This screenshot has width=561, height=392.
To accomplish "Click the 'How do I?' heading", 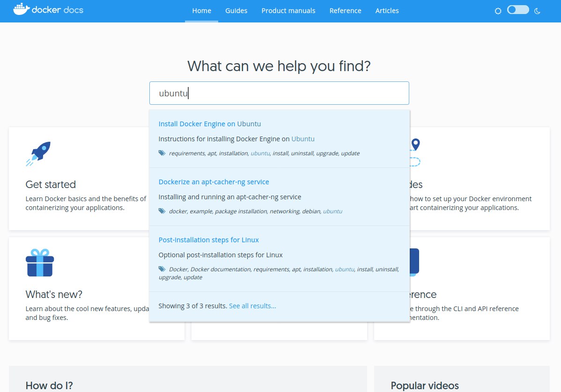I will point(49,385).
